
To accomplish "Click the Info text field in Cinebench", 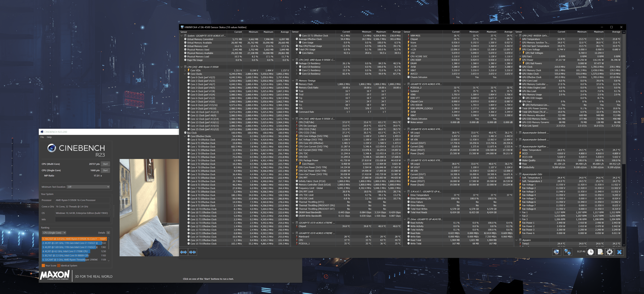I will (x=82, y=219).
